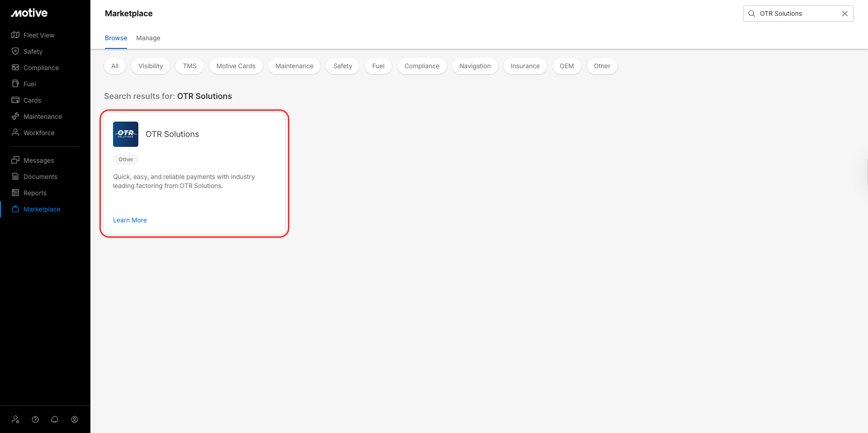This screenshot has height=433, width=868.
Task: Open notifications bell icon
Action: point(55,419)
